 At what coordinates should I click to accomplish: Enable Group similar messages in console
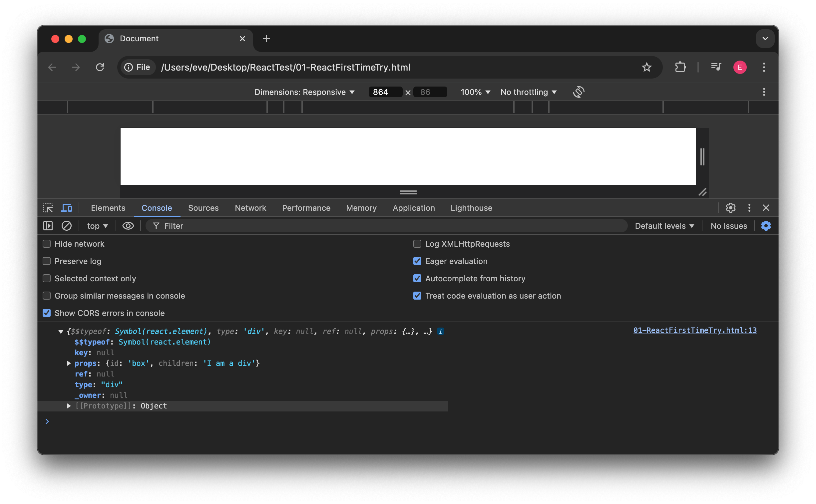46,296
